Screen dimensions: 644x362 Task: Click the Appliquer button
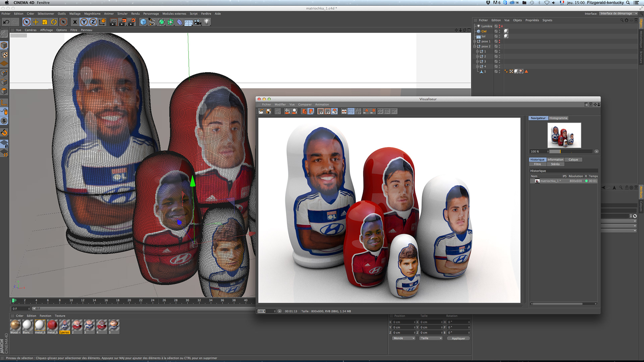click(x=458, y=339)
